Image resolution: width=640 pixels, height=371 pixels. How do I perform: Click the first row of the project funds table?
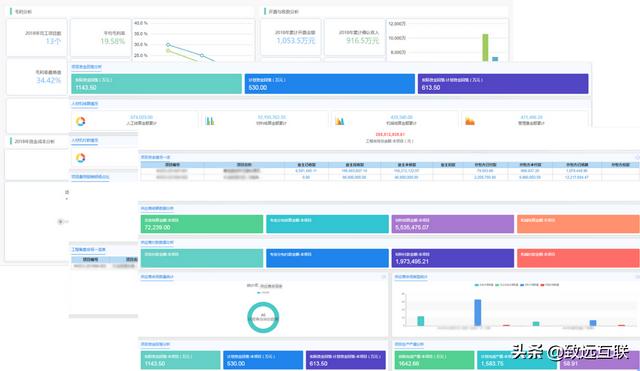(390, 171)
